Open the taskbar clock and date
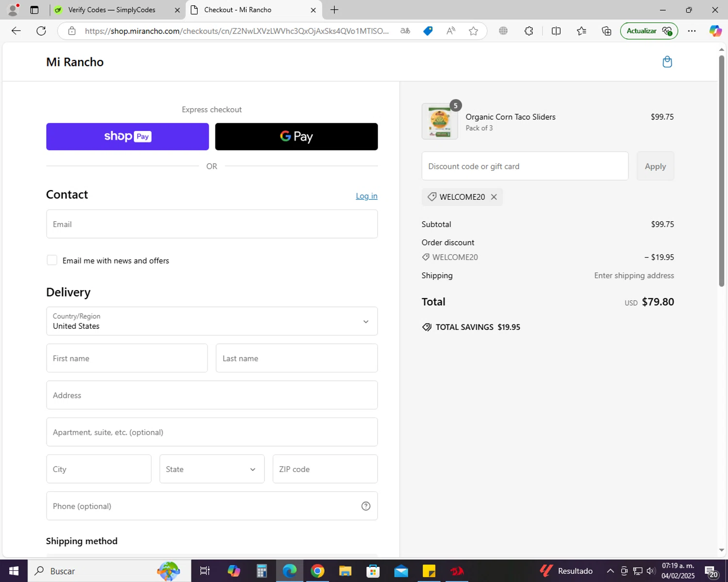Screen dimensions: 728x582 coord(678,571)
